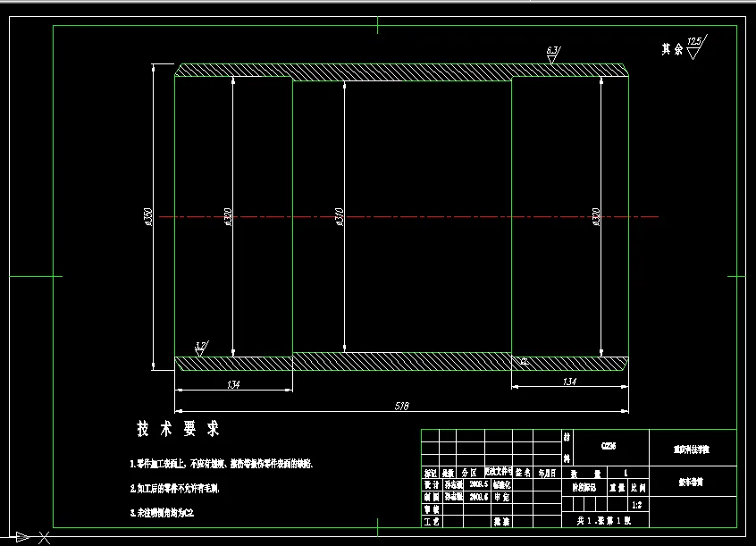Select the 制图 row label
Screen dimensions: 756x546
point(432,497)
